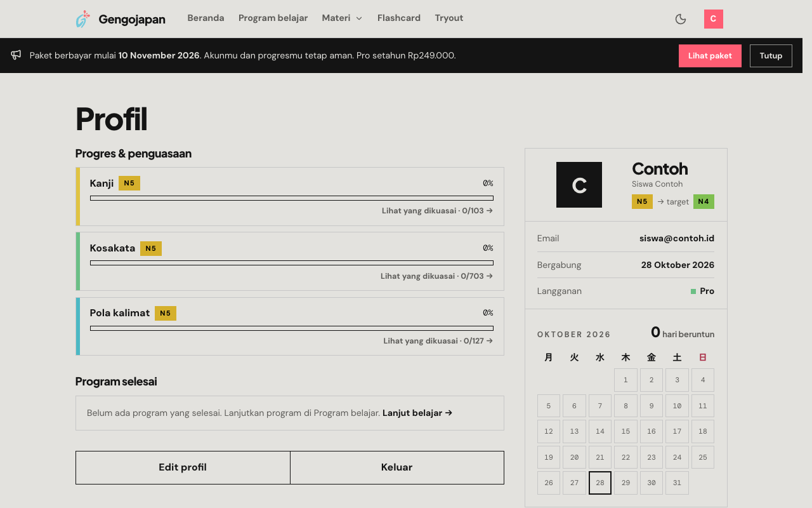This screenshot has height=508, width=812.
Task: Click the N5 badge beside Pola kalimat
Action: [166, 313]
